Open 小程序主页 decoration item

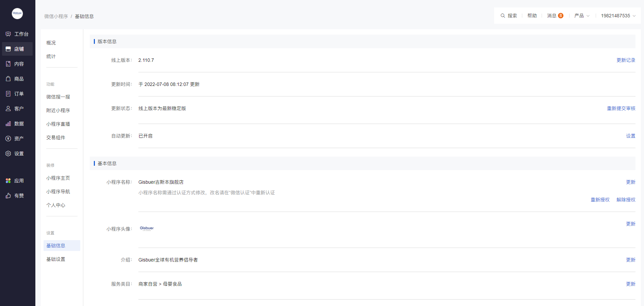(58, 178)
